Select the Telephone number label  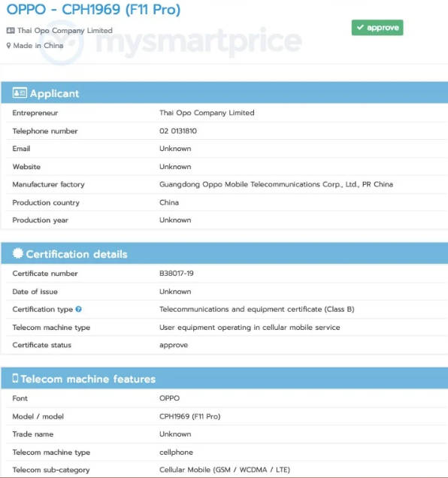45,131
